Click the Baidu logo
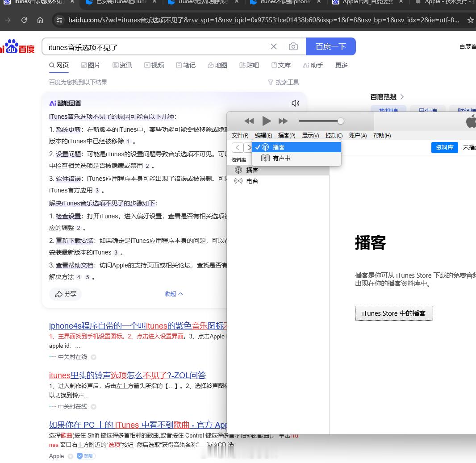This screenshot has width=476, height=463. click(17, 46)
